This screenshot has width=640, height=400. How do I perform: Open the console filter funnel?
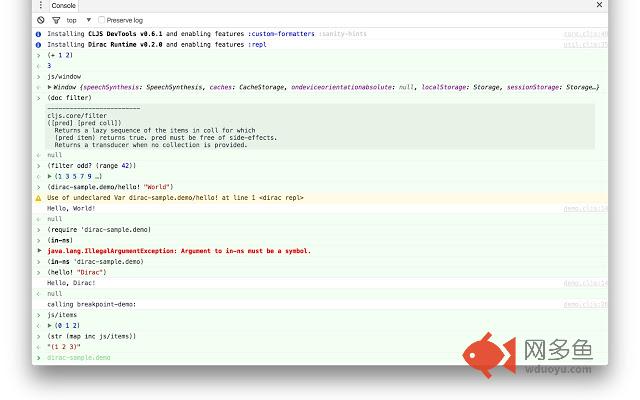tap(56, 20)
